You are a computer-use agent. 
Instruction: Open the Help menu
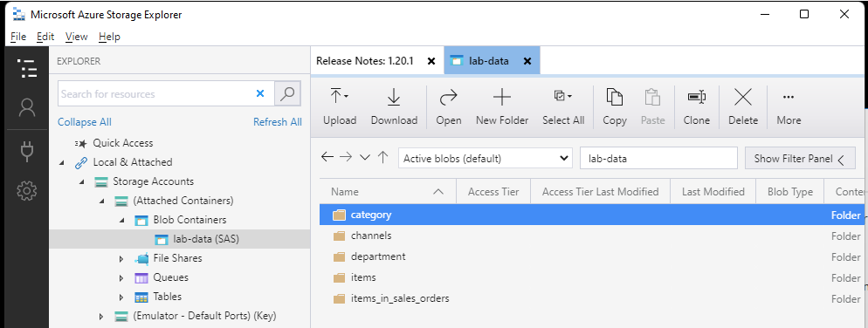tap(110, 37)
